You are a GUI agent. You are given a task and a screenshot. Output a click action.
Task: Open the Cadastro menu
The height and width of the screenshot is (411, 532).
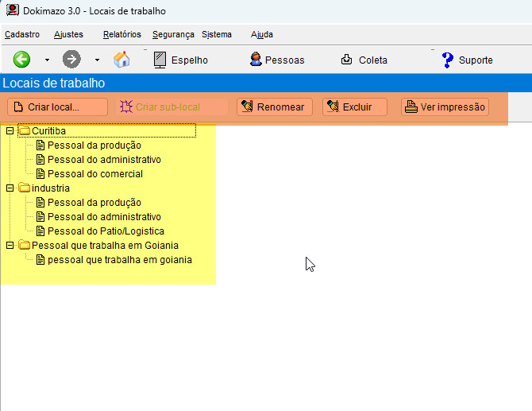(x=21, y=34)
